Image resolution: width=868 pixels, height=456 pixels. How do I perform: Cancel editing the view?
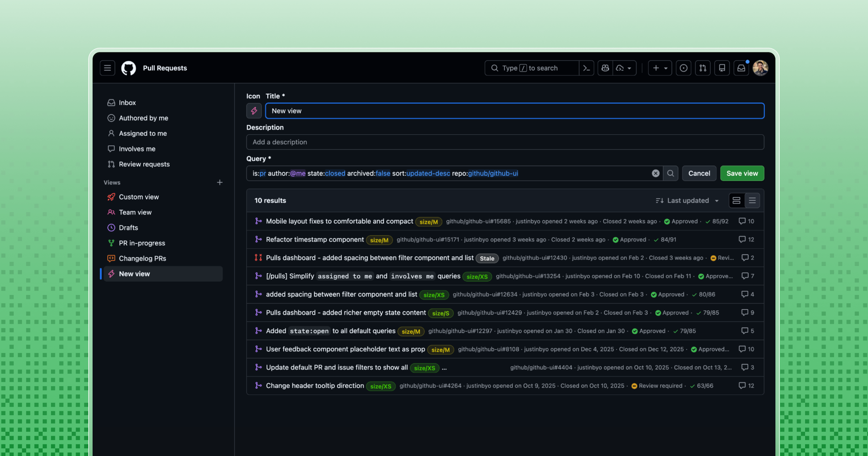(x=699, y=173)
